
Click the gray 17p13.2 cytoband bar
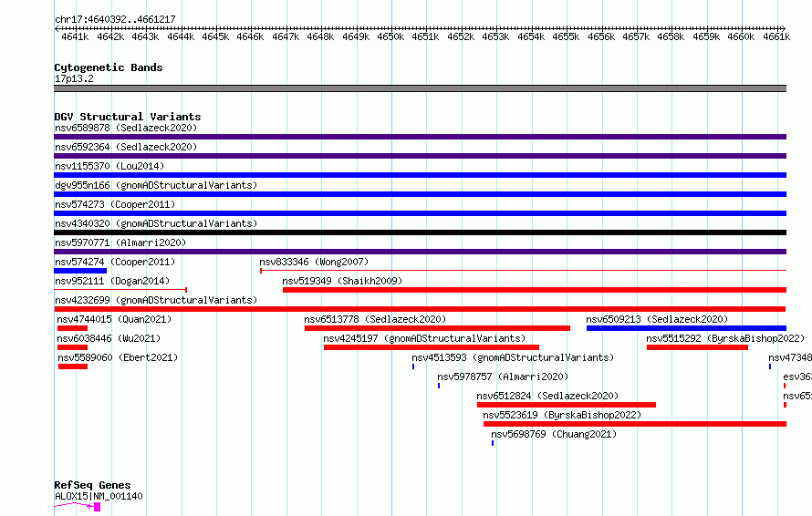click(420, 88)
